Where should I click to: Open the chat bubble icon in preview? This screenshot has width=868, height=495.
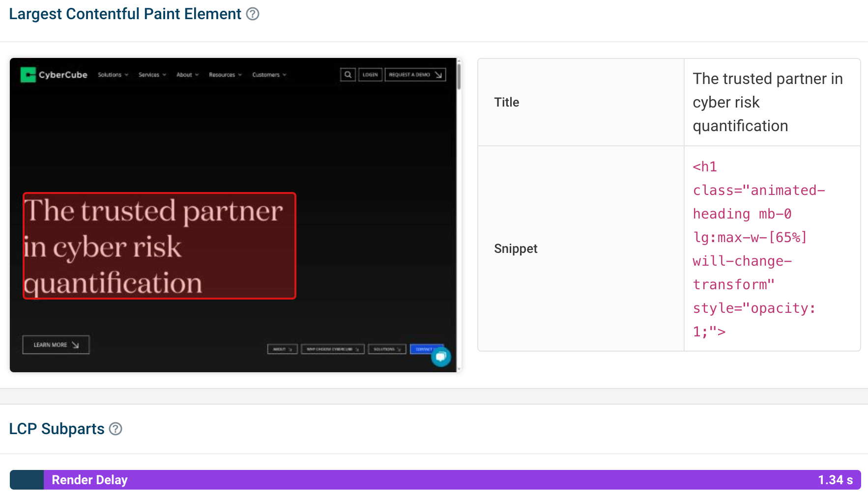441,357
